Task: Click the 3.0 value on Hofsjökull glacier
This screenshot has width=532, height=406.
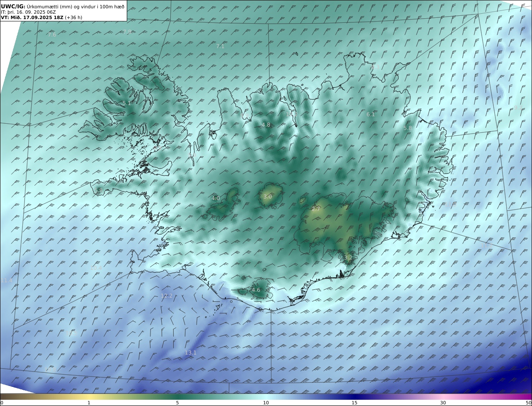Action: [268, 197]
